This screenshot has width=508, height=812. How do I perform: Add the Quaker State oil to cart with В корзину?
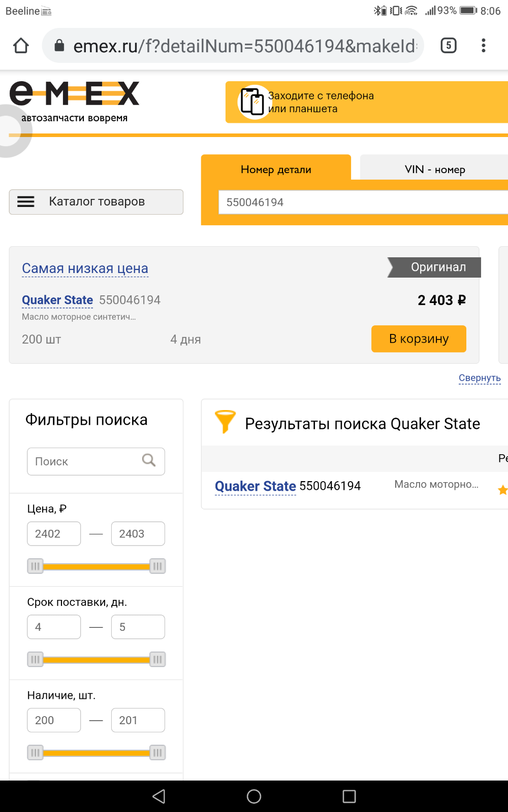click(x=419, y=339)
